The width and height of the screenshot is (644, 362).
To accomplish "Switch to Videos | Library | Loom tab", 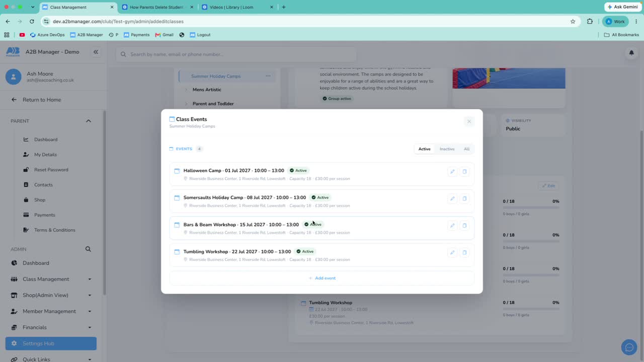I will coord(237,7).
